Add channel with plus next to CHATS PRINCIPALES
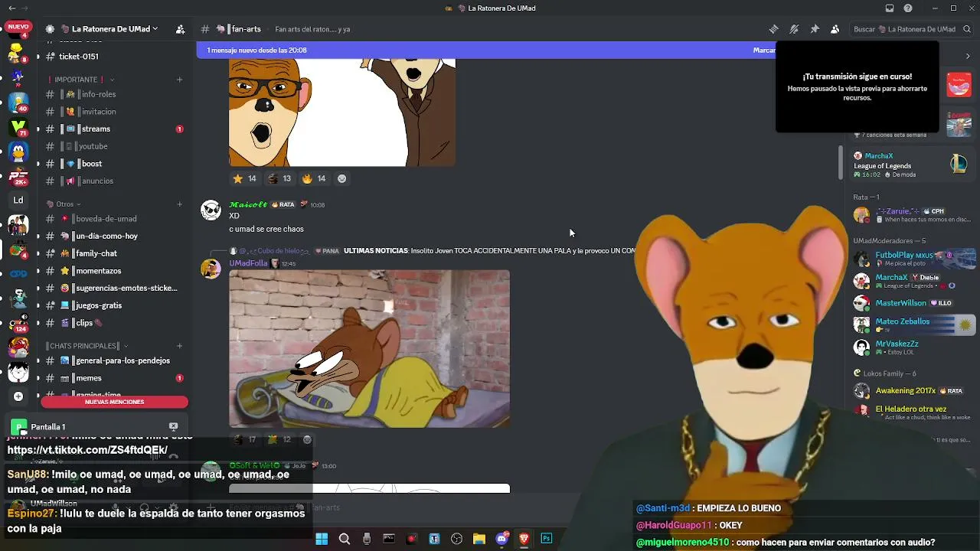The image size is (980, 551). [x=180, y=346]
